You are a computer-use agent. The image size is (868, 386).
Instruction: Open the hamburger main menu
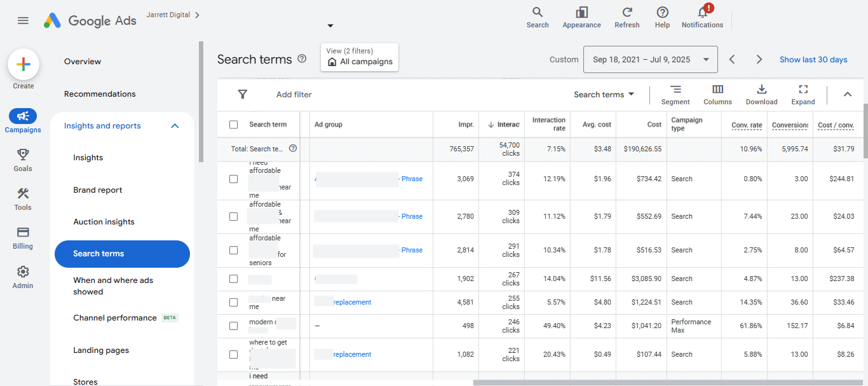click(23, 20)
